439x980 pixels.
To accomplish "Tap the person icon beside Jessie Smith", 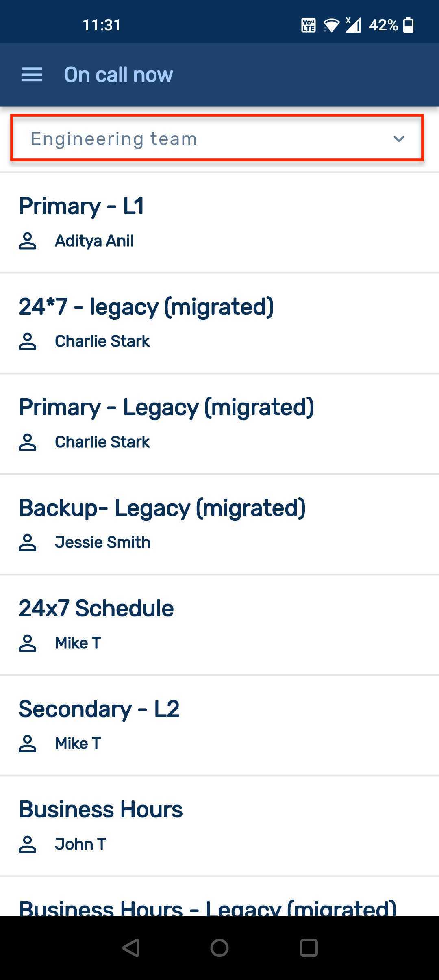I will [28, 542].
